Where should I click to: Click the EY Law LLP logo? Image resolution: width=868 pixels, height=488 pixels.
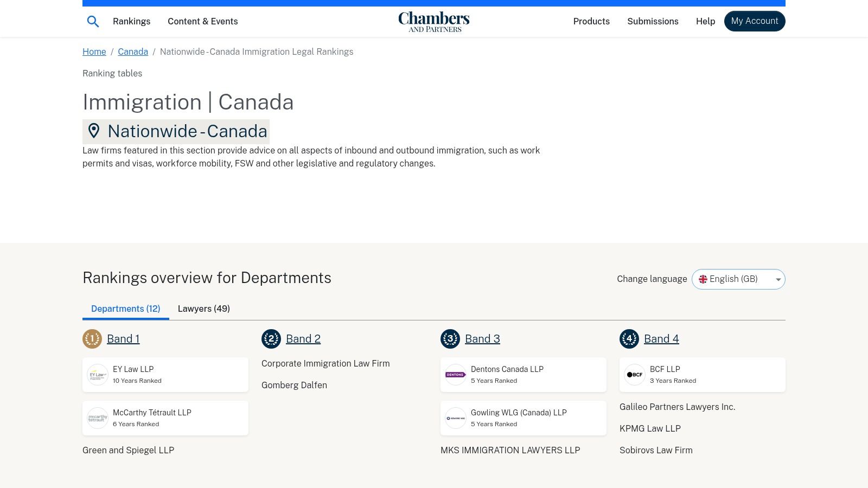98,374
